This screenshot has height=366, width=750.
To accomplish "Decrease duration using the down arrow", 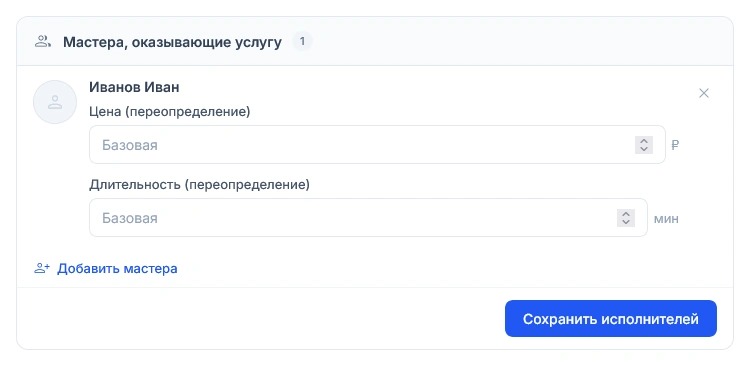I will pos(626,222).
